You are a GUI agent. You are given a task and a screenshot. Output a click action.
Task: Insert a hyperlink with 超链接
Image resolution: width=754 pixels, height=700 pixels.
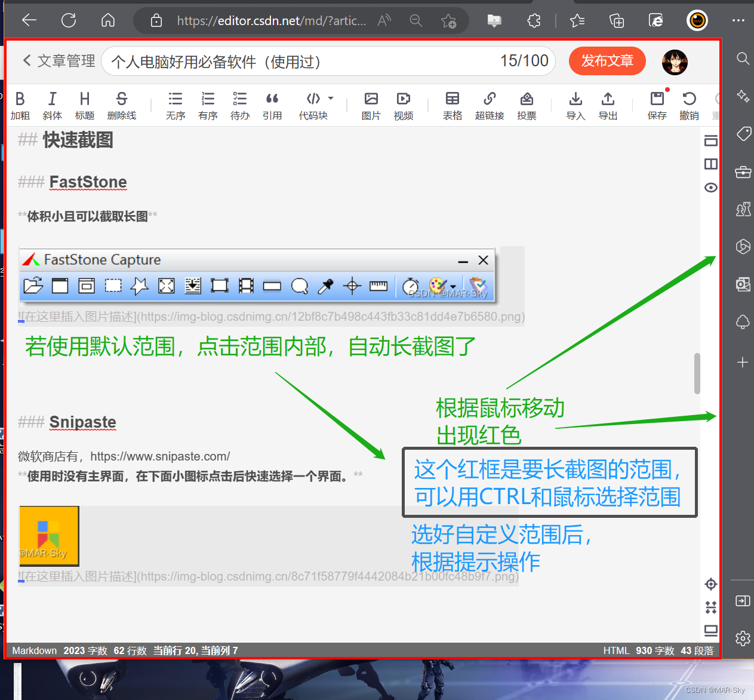click(490, 106)
